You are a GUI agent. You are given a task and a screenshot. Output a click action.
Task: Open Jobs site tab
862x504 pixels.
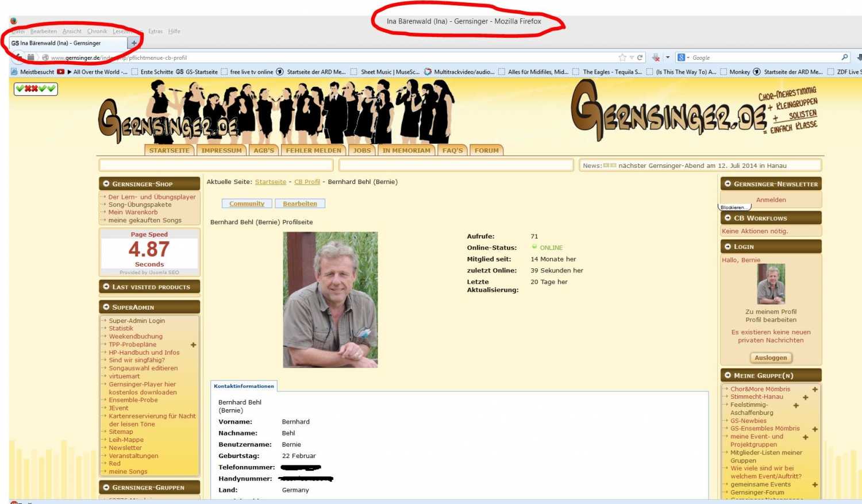pos(362,150)
